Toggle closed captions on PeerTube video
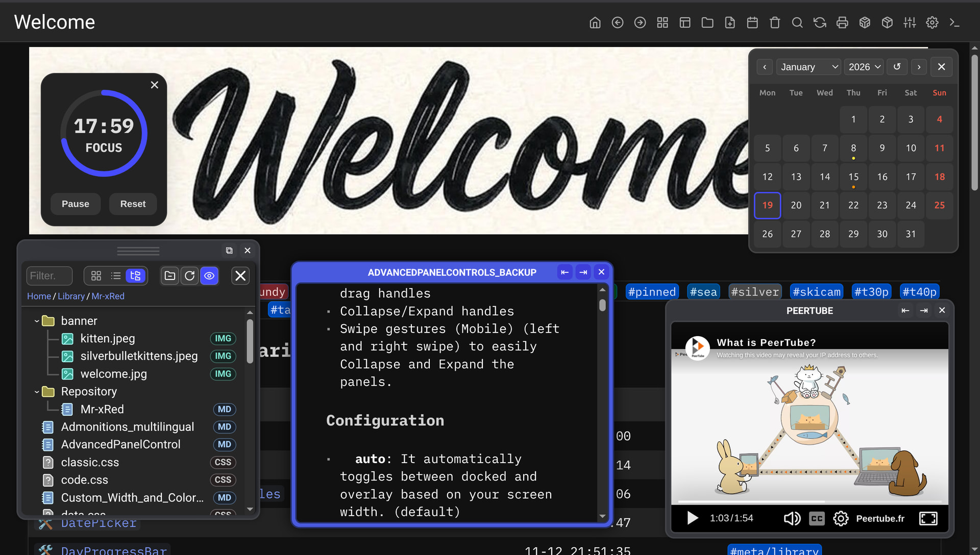 [x=817, y=519]
